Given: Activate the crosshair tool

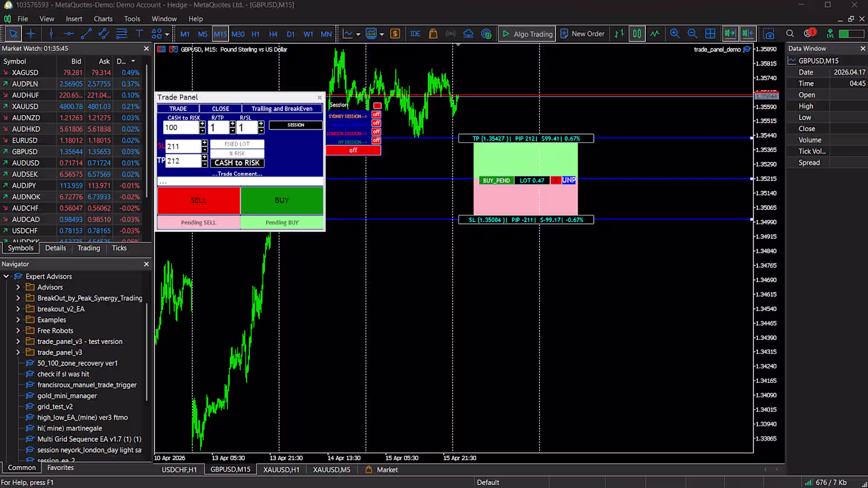Looking at the screenshot, I should point(31,34).
